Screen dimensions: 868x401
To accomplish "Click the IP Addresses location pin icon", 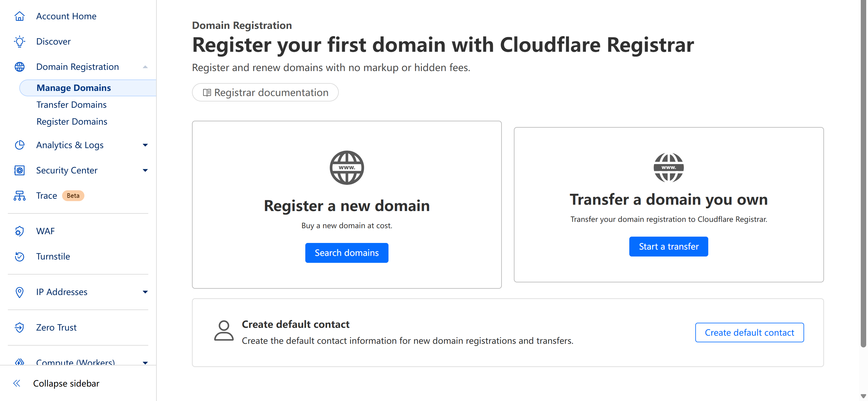I will coord(20,292).
